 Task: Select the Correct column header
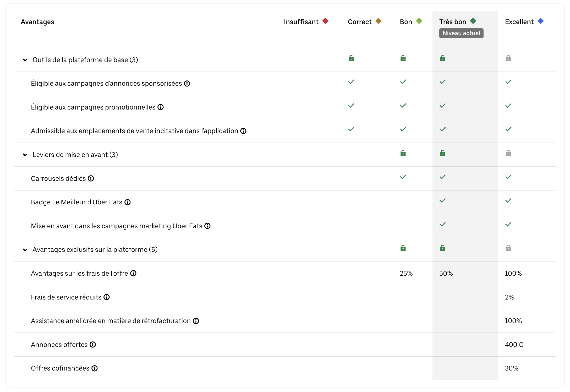point(360,22)
